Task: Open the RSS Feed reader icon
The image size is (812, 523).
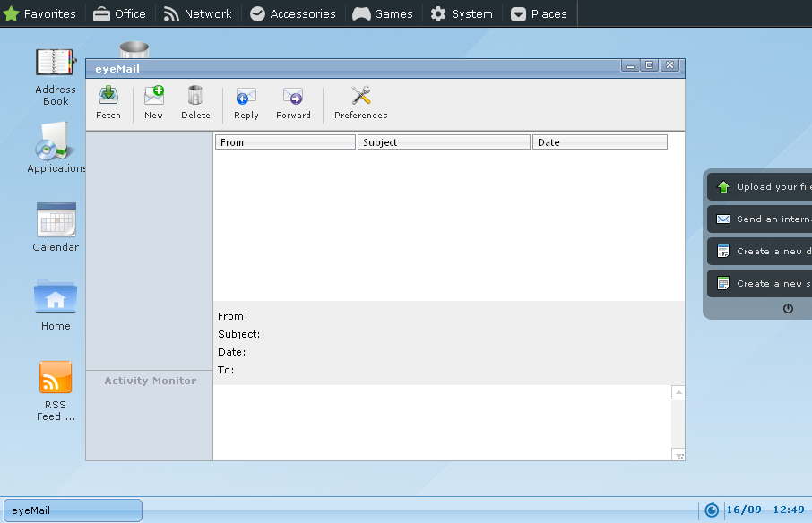Action: tap(56, 389)
